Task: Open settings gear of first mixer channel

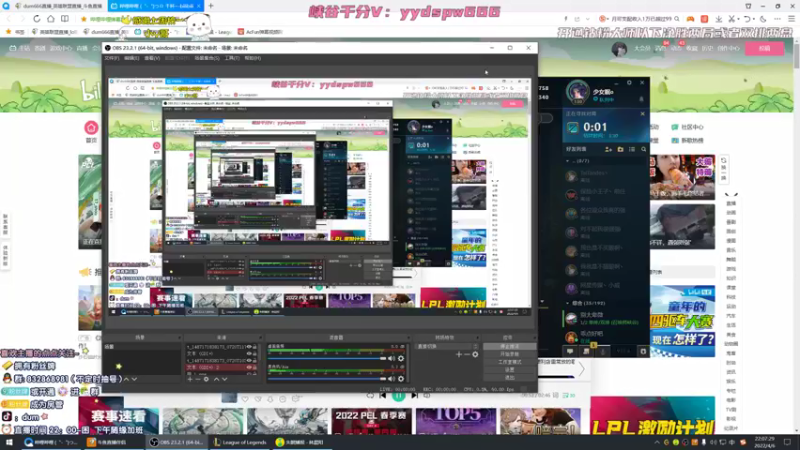Action: pos(401,359)
